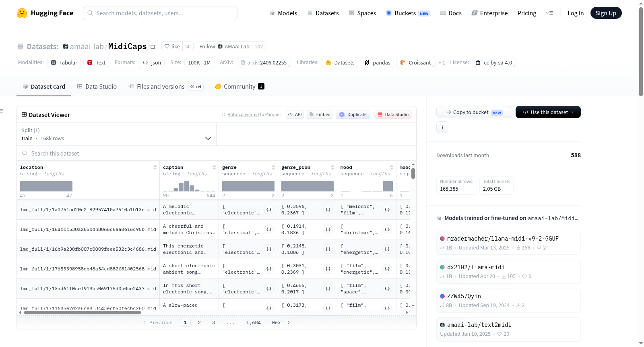Sort by the caption column

[x=214, y=167]
